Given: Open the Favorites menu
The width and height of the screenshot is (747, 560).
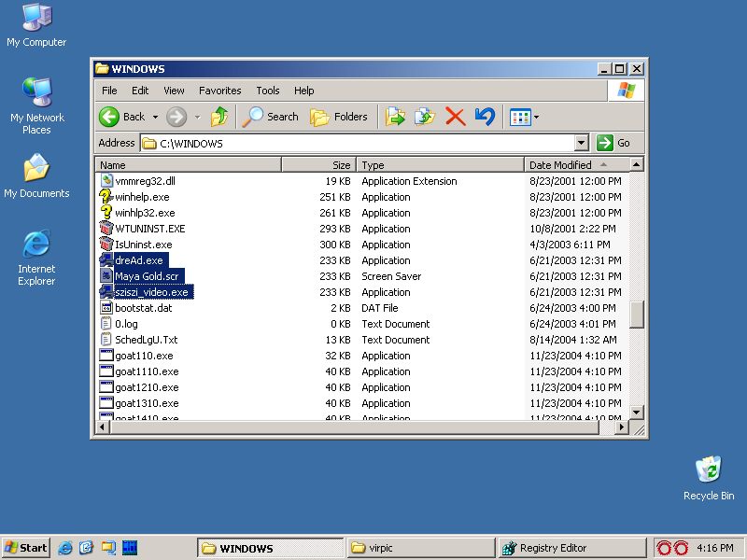Looking at the screenshot, I should pos(220,91).
